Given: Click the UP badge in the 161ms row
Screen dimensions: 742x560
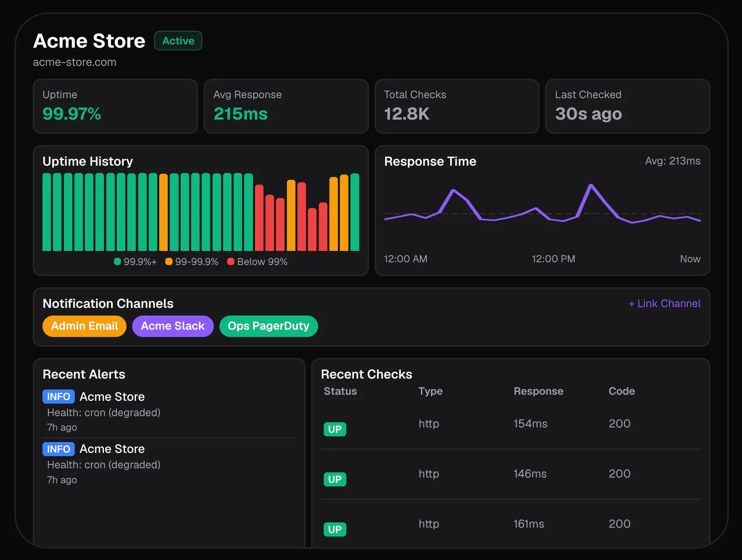Looking at the screenshot, I should [335, 529].
